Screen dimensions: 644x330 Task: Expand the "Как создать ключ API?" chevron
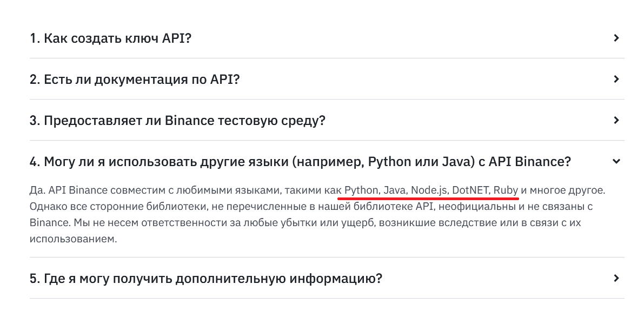point(616,38)
